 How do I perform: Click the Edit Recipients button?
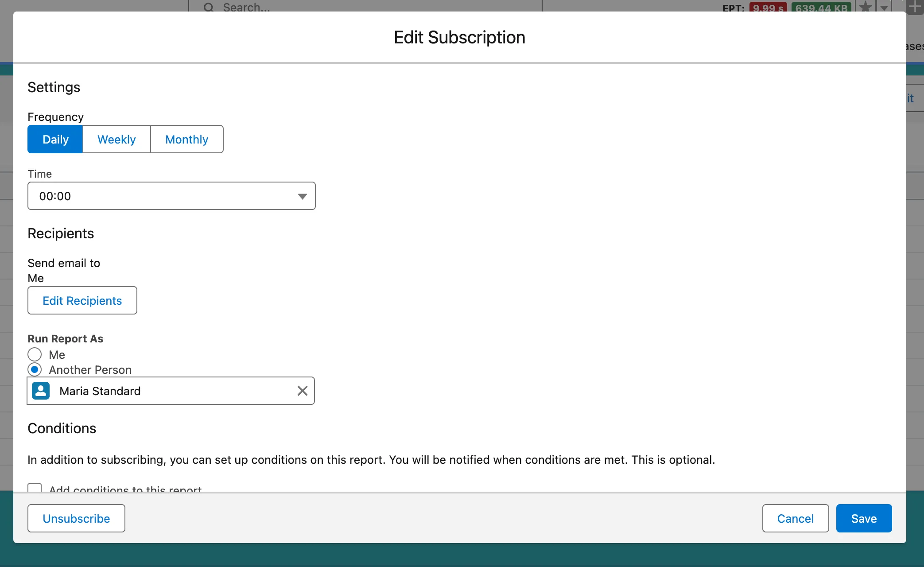coord(82,300)
